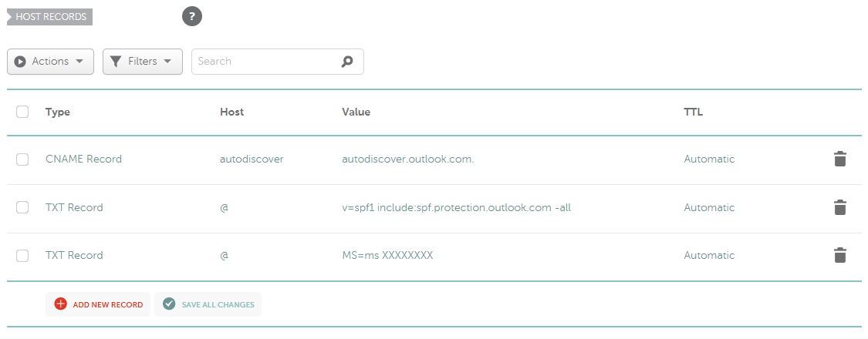Check the box for the SPF TXT record

point(22,207)
